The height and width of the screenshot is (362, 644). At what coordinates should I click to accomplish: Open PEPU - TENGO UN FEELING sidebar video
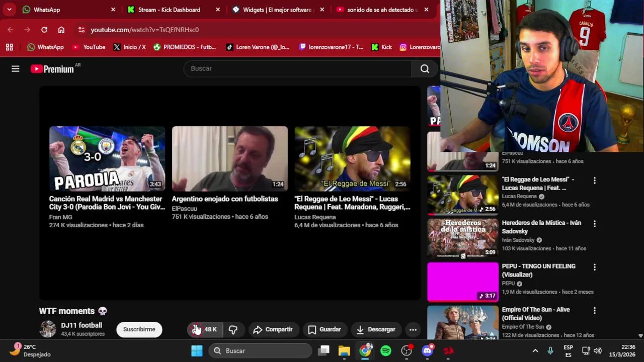tap(538, 270)
